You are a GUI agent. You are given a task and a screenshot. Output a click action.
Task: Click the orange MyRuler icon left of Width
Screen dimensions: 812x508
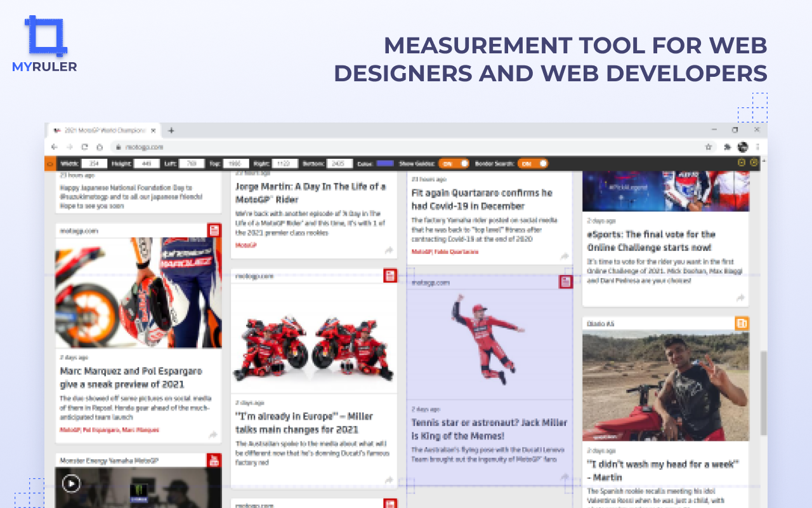tap(50, 163)
